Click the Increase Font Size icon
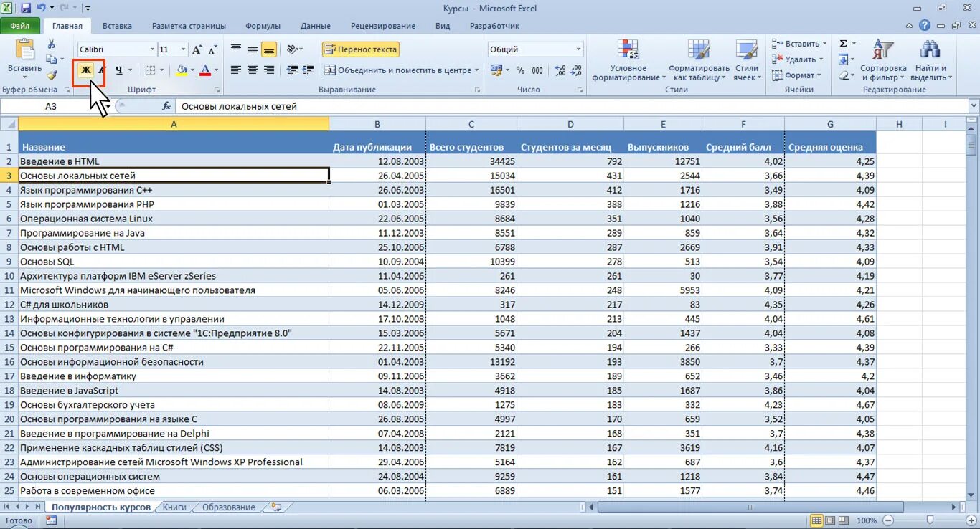Viewport: 980px width, 529px height. (x=197, y=49)
